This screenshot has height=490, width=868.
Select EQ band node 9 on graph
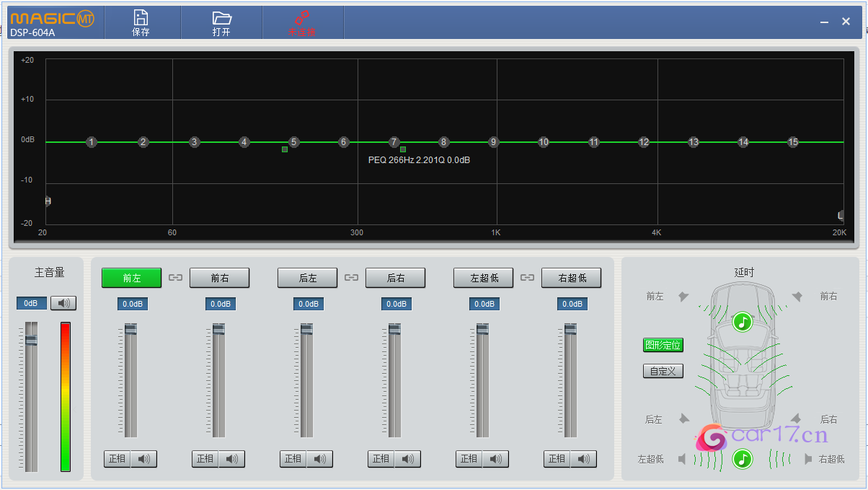(493, 142)
